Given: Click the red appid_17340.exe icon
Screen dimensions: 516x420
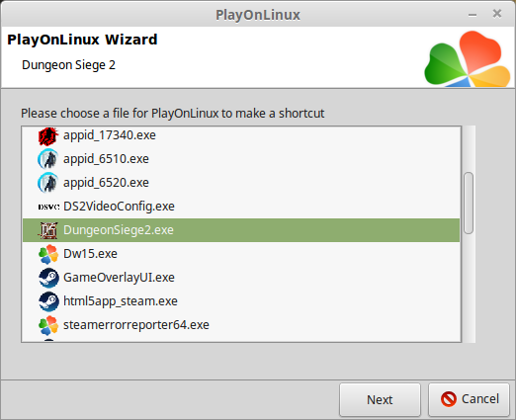Looking at the screenshot, I should pos(48,135).
